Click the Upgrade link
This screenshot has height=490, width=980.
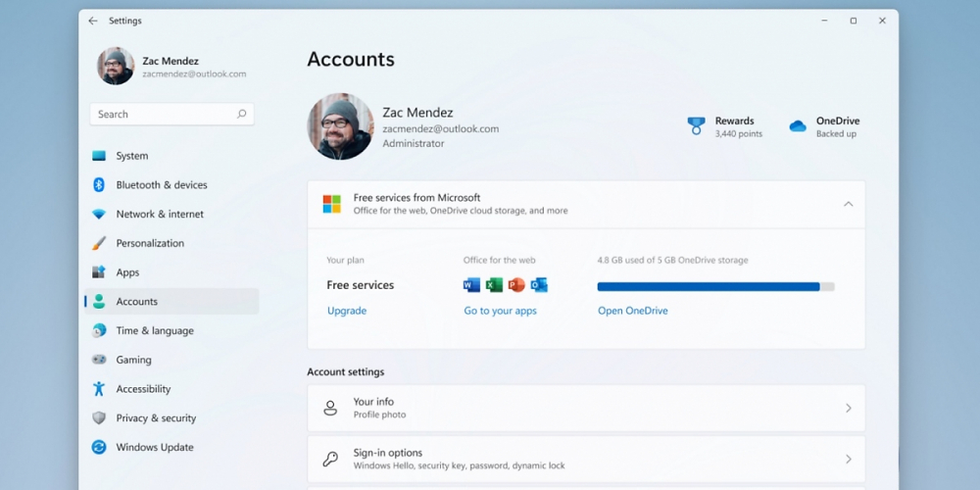click(x=347, y=311)
